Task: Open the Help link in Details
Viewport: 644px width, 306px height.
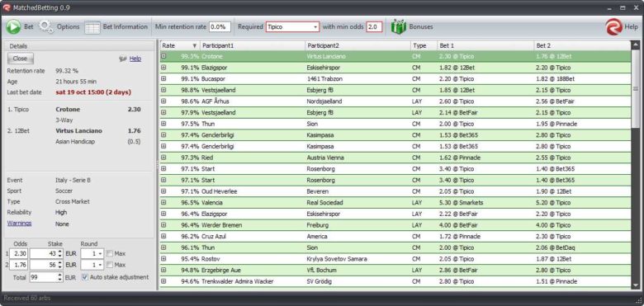Action: point(135,59)
